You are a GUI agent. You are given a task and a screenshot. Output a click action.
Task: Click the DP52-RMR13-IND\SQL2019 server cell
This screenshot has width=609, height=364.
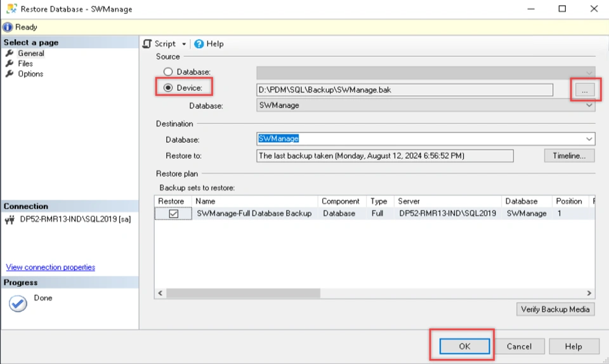447,214
